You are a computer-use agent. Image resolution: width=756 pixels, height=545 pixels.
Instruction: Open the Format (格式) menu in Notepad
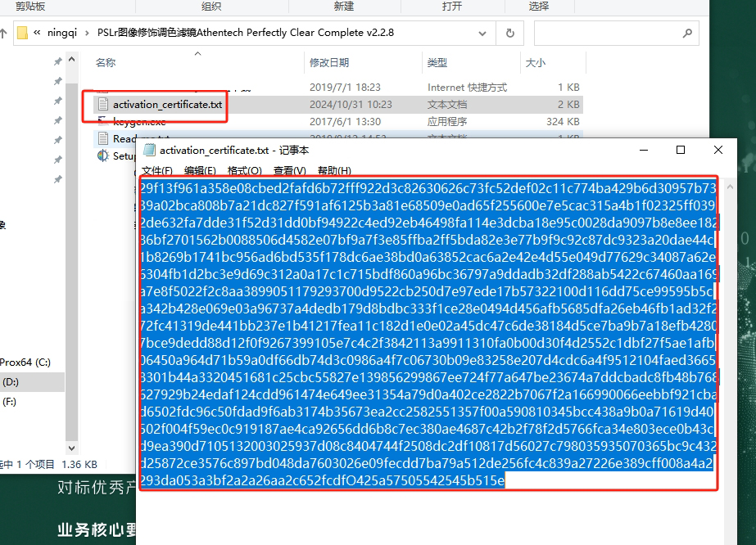(244, 170)
